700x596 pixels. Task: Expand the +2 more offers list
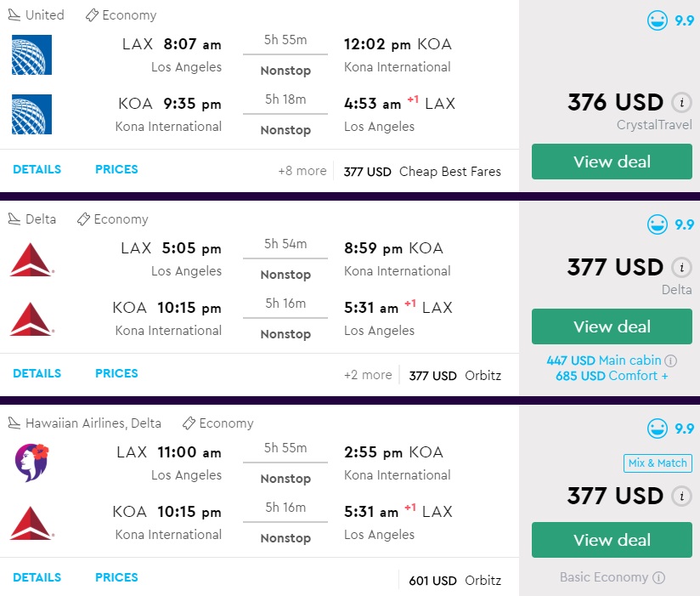pos(368,375)
